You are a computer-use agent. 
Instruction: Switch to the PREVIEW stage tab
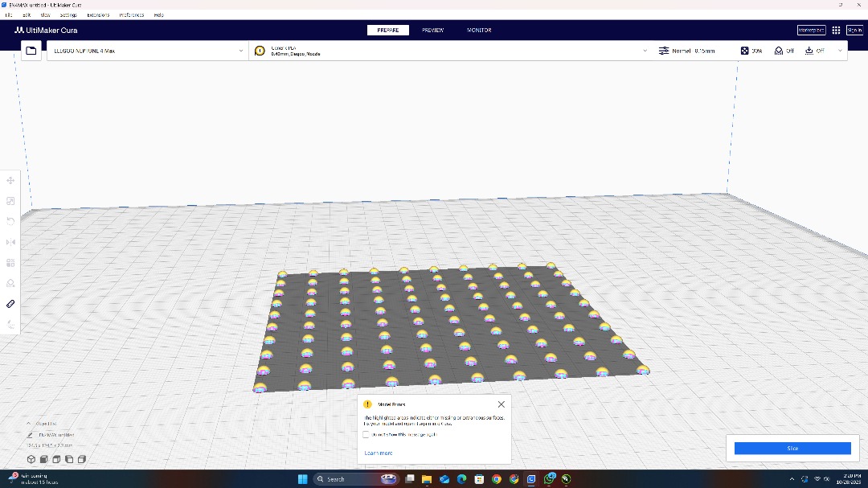432,31
